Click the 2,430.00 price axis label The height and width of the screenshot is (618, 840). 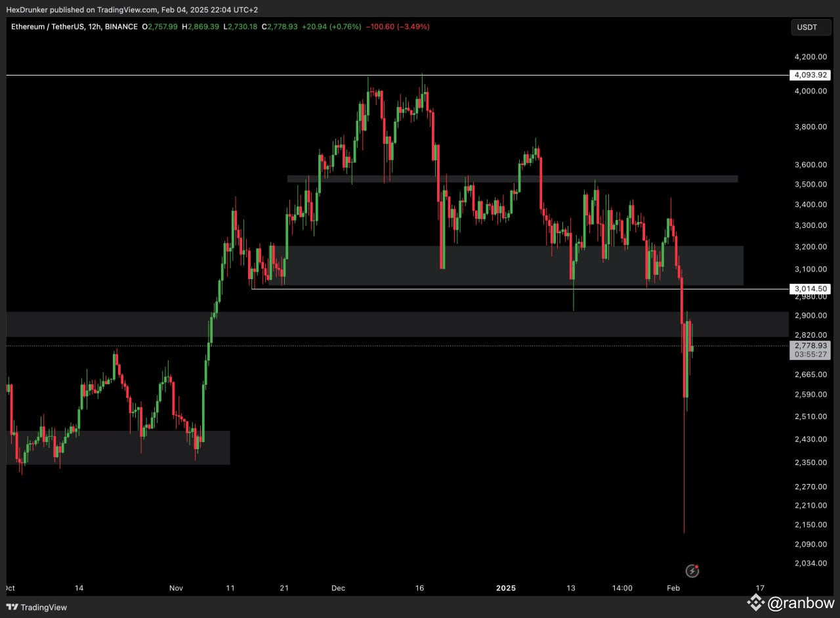(811, 439)
